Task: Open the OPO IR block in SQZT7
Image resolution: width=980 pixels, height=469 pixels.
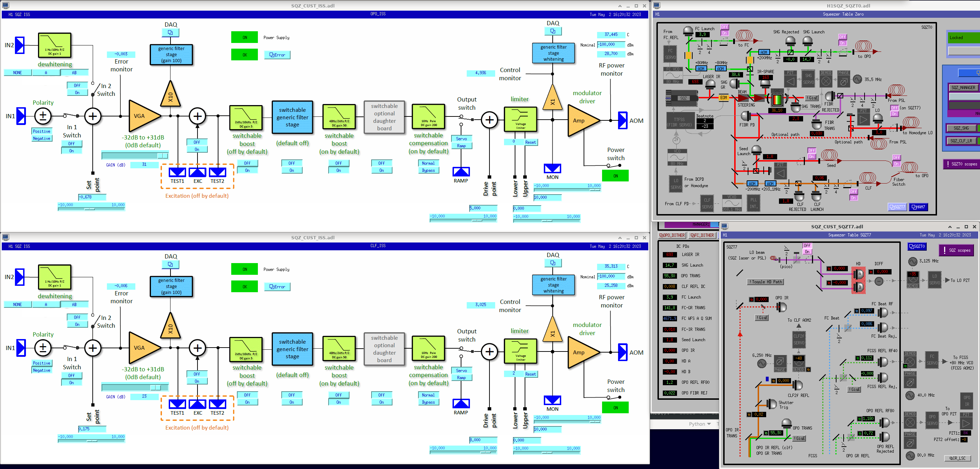Action: (x=967, y=401)
